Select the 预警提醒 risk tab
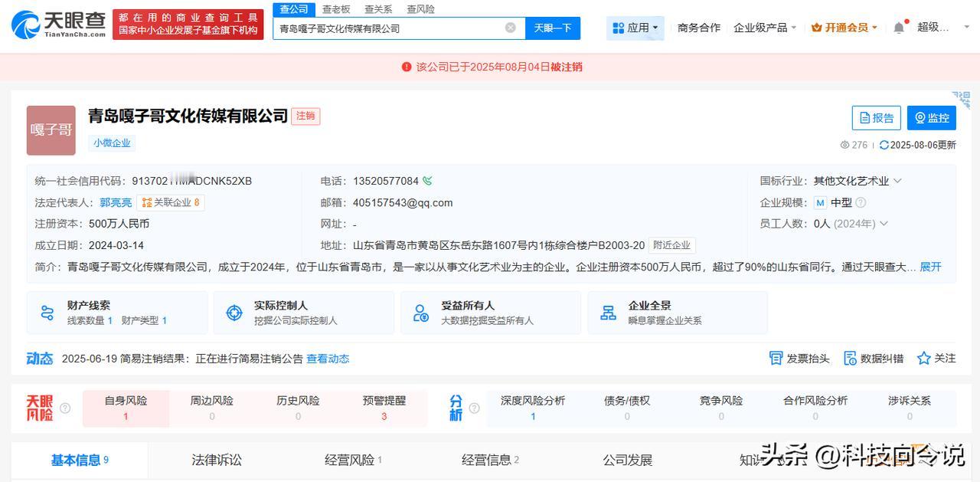 pyautogui.click(x=384, y=408)
